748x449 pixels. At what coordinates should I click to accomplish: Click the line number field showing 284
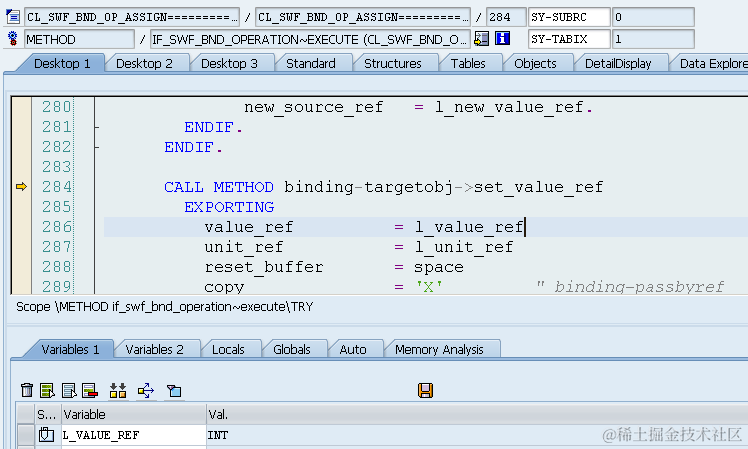coord(506,17)
